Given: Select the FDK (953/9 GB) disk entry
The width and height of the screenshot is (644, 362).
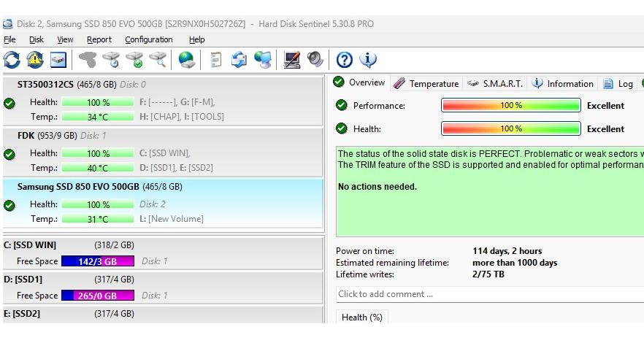Looking at the screenshot, I should [x=163, y=153].
